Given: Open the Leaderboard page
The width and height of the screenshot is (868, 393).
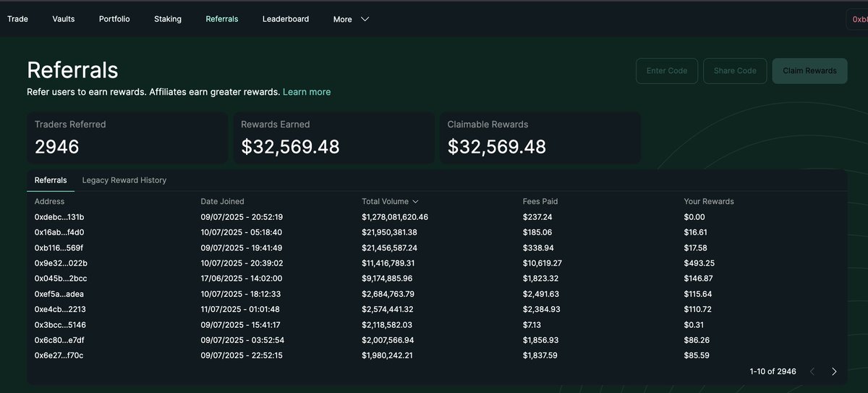Looking at the screenshot, I should tap(286, 19).
